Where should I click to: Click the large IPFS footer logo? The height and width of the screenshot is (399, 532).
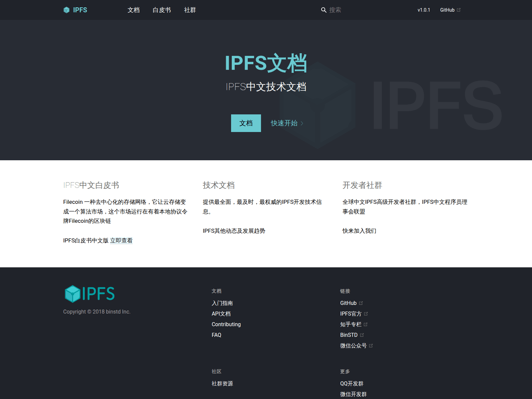point(90,294)
